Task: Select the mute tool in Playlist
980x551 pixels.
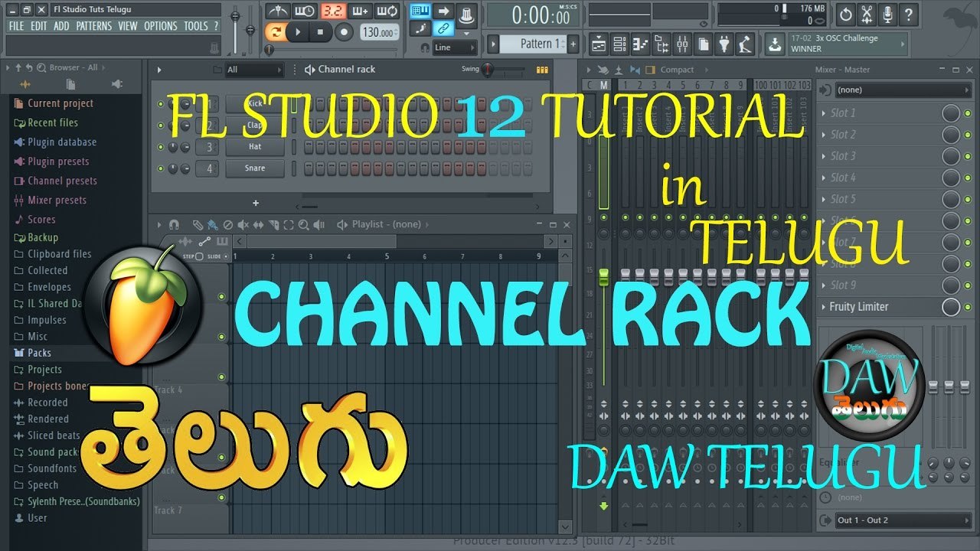Action: [x=243, y=225]
